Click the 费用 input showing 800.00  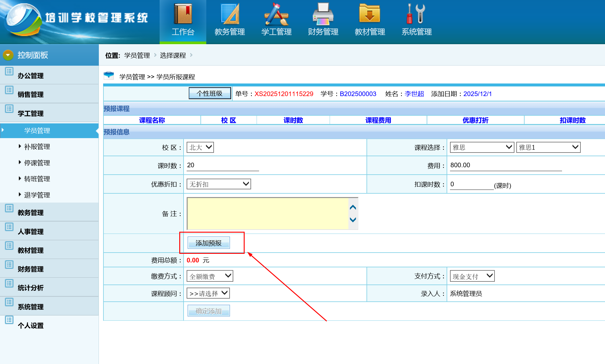pos(506,165)
